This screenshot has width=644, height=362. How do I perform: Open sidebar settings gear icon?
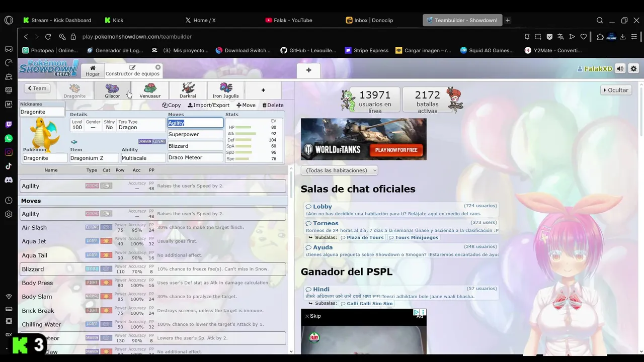coord(9,214)
